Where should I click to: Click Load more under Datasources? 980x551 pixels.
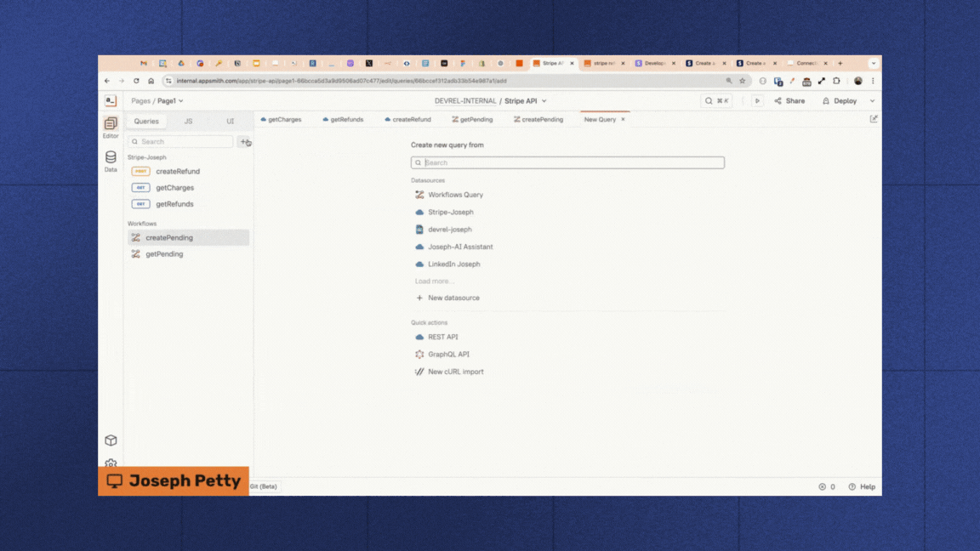434,281
